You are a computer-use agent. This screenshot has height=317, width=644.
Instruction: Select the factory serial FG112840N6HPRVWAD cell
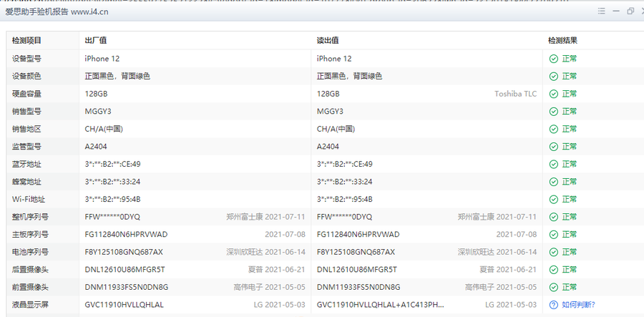tap(125, 235)
